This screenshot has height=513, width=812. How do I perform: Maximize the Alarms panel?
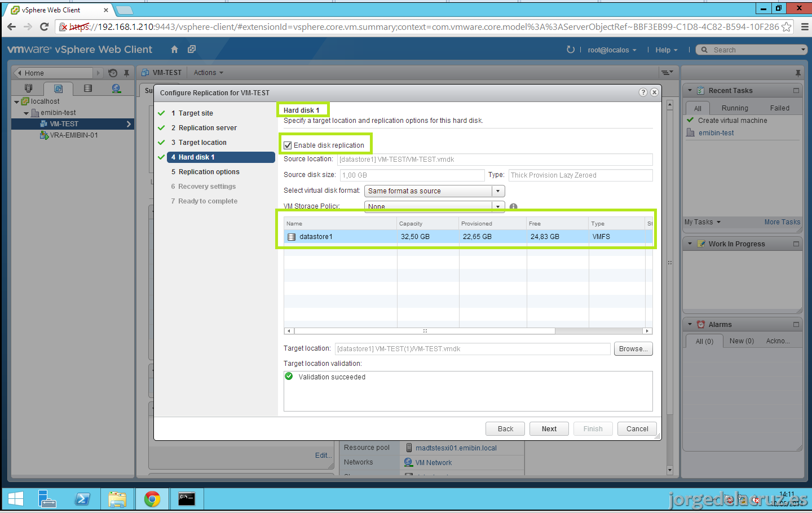(796, 324)
